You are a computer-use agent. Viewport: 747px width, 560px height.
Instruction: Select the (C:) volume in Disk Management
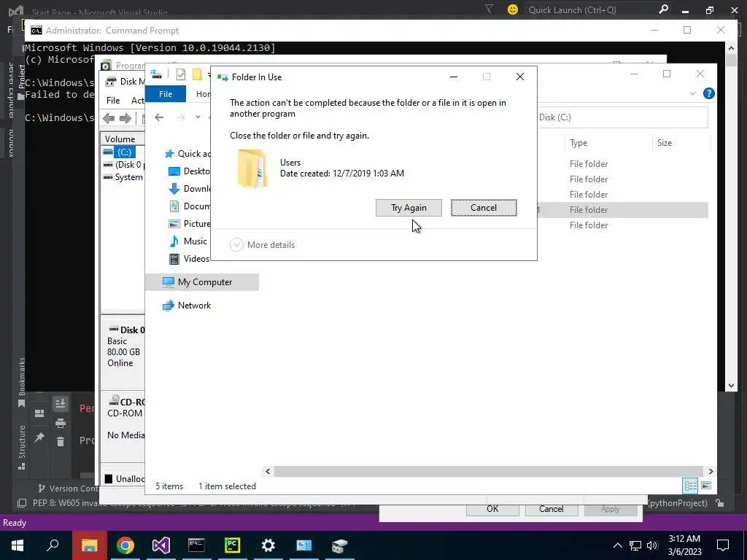coord(124,152)
